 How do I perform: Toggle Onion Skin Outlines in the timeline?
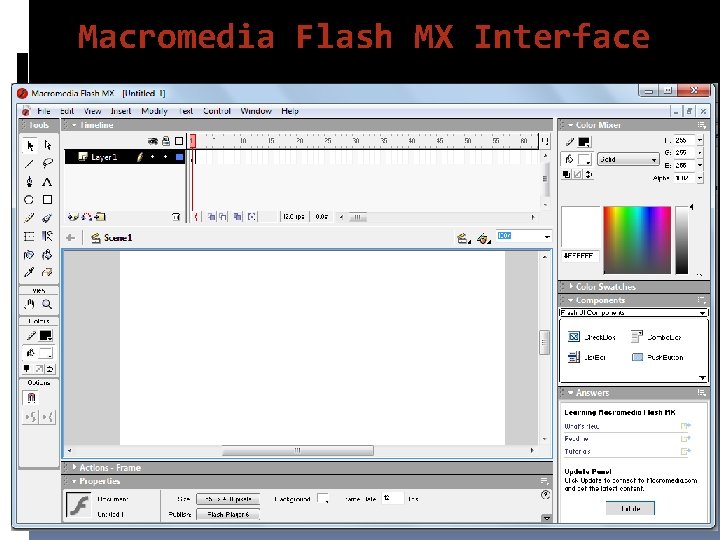coord(223,216)
